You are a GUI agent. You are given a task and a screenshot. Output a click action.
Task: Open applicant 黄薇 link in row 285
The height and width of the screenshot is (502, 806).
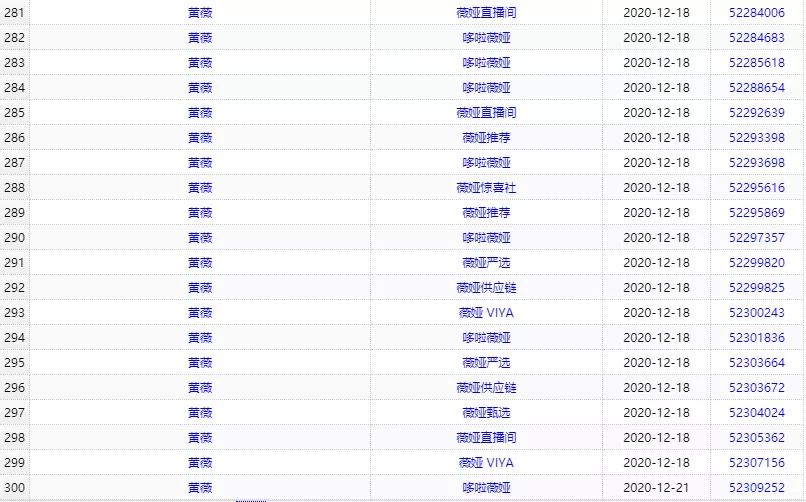[x=200, y=113]
